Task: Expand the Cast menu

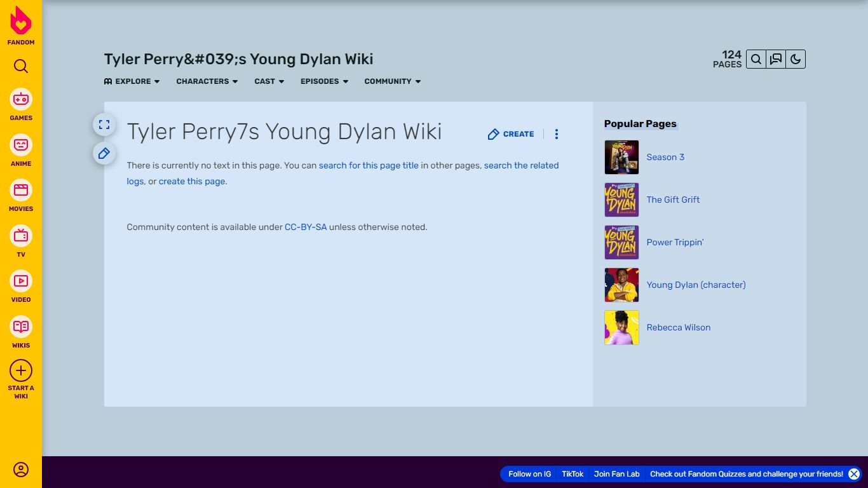Action: [x=269, y=81]
